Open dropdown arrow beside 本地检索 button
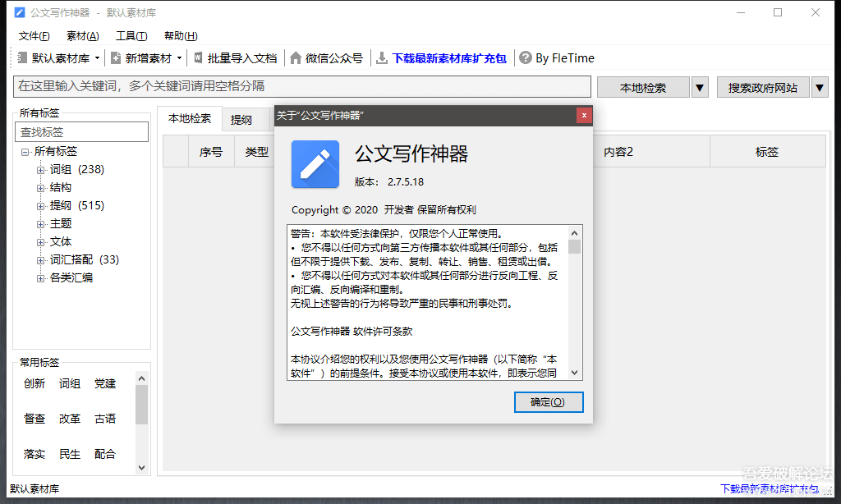The height and width of the screenshot is (504, 841). pos(700,87)
